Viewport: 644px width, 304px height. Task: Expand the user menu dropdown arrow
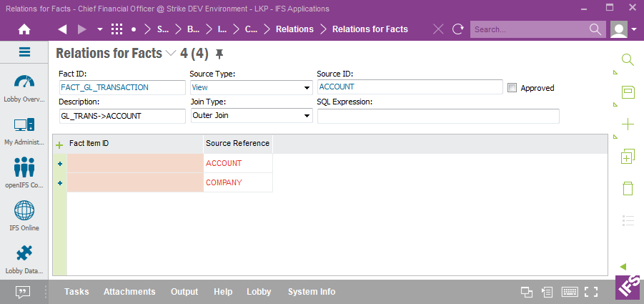[x=634, y=29]
